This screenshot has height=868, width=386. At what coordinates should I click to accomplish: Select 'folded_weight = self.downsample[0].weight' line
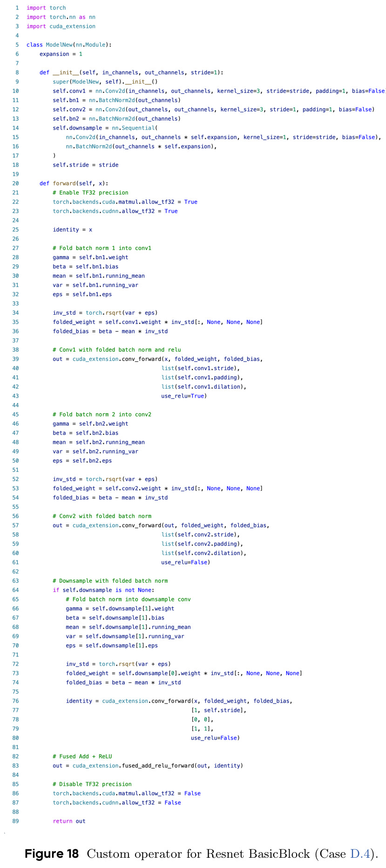[x=184, y=674]
